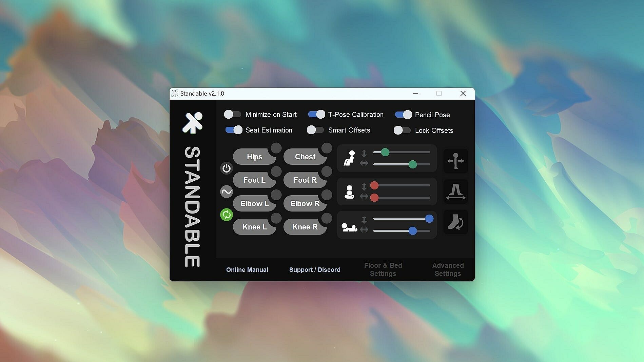Click the sitting pose horizontal red slider handle

click(374, 198)
